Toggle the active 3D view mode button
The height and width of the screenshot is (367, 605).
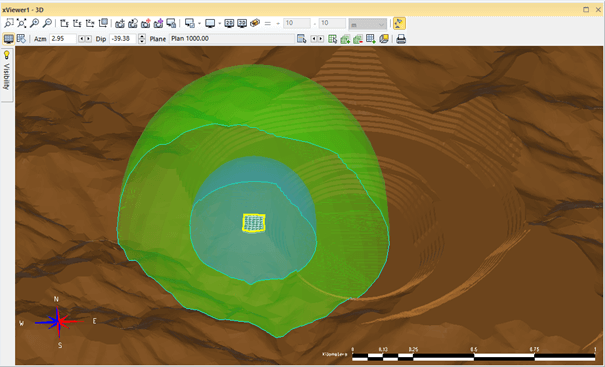8,39
